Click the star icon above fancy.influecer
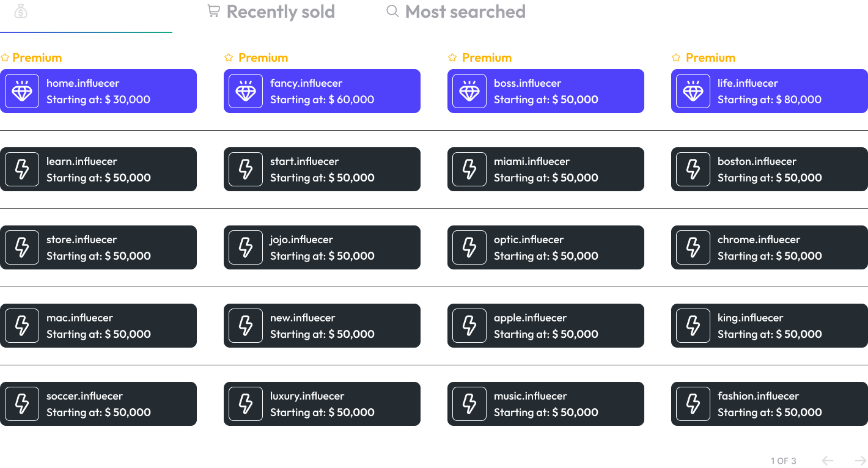Image resolution: width=868 pixels, height=468 pixels. click(229, 57)
